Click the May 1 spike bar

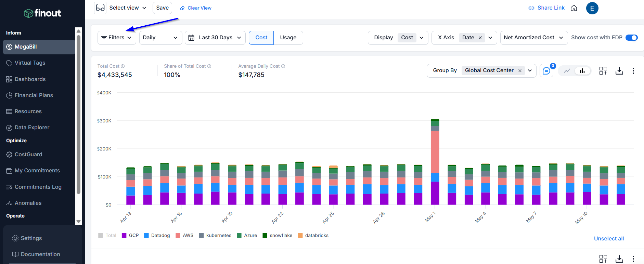[435, 162]
